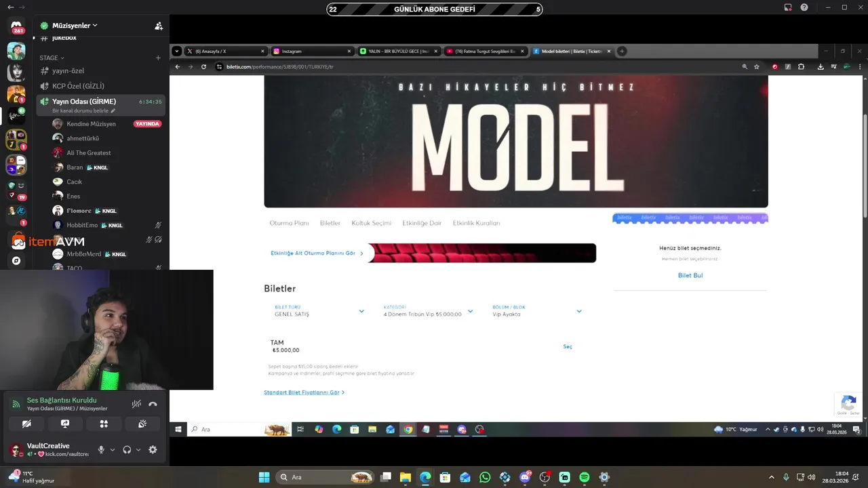
Task: Toggle noise suppression in voice panel
Action: click(136, 404)
